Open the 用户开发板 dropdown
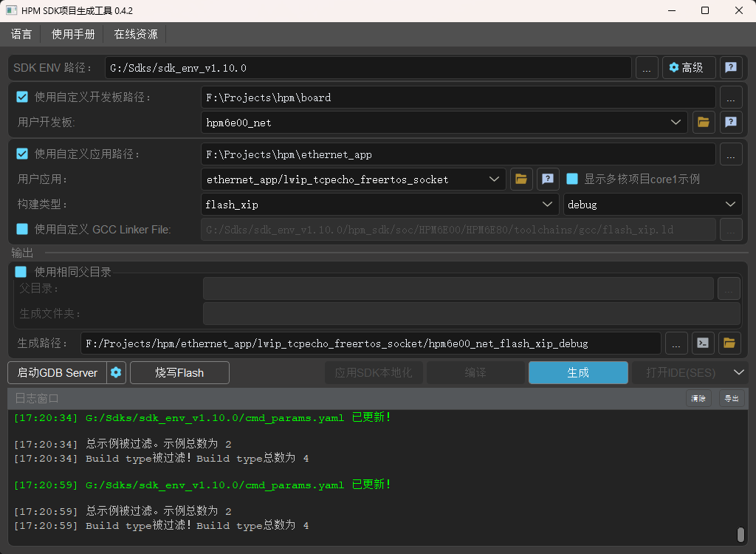The image size is (756, 554). 676,122
